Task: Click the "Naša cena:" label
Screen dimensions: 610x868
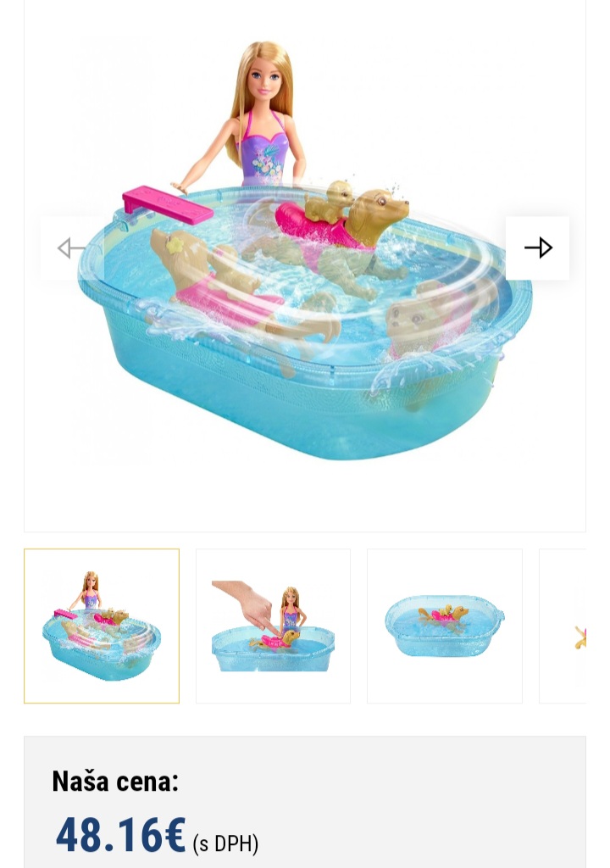Action: [115, 781]
